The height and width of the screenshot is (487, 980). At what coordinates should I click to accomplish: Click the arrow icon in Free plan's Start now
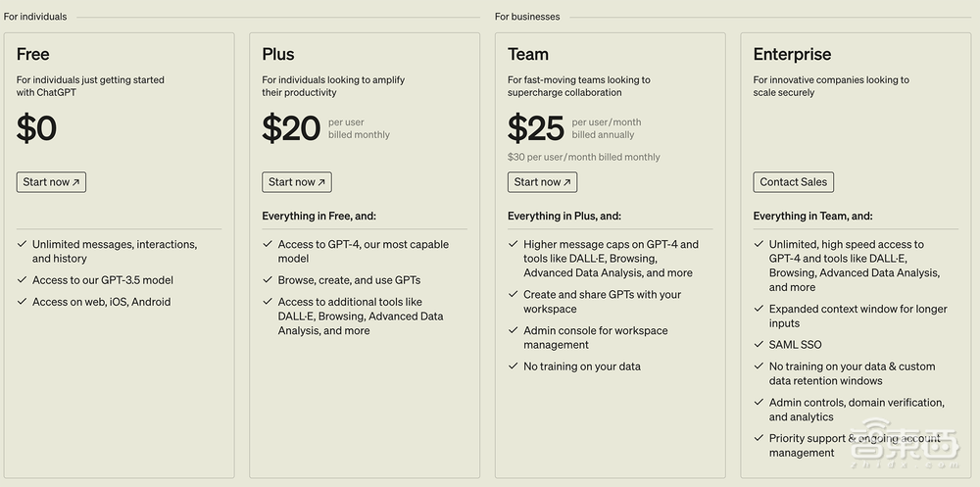pos(76,182)
